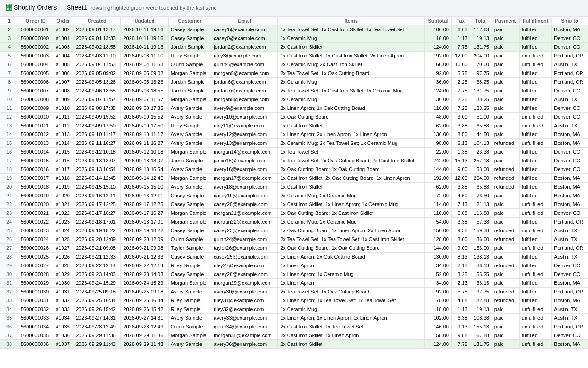The width and height of the screenshot is (588, 368).
Task: Click email quinn34@example.com
Action: pyautogui.click(x=244, y=327)
